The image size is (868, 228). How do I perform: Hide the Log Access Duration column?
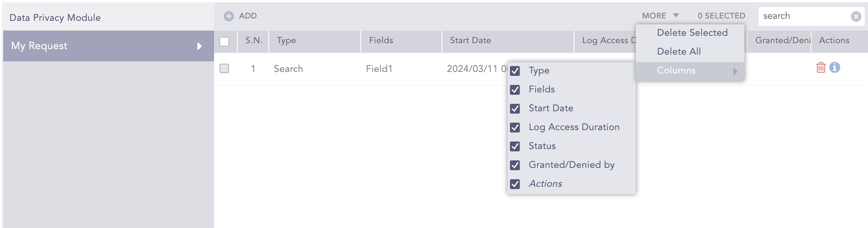pos(515,127)
